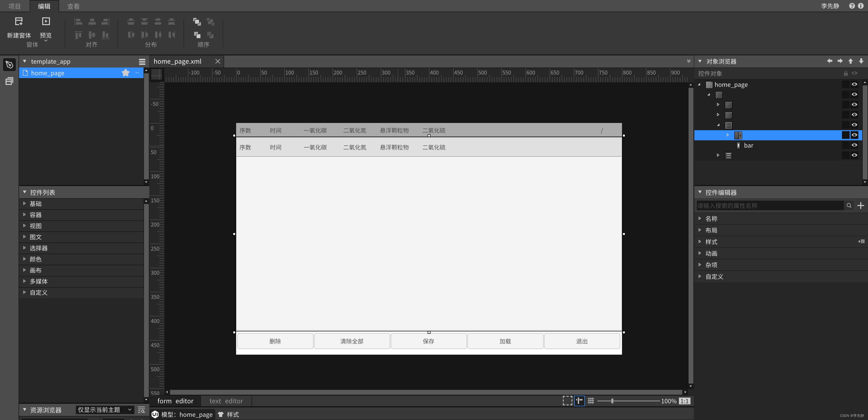Click the 保存 button on the canvas
Image resolution: width=868 pixels, height=420 pixels.
tap(429, 341)
